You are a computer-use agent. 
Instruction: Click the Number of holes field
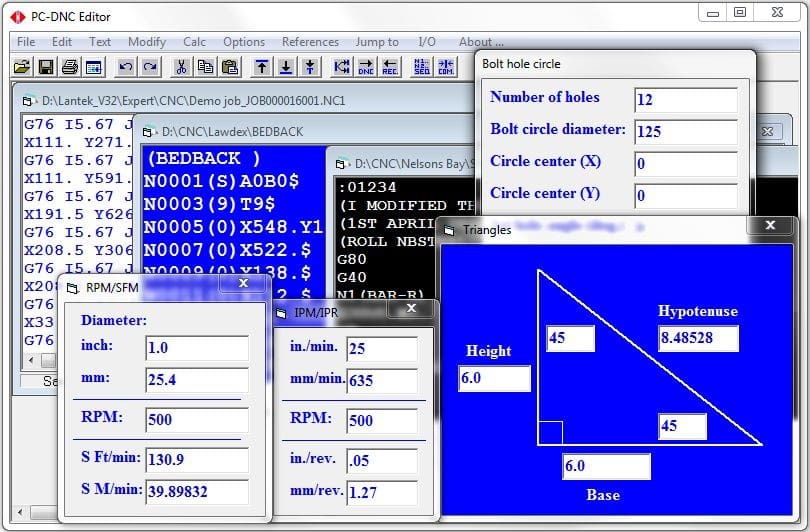[686, 100]
